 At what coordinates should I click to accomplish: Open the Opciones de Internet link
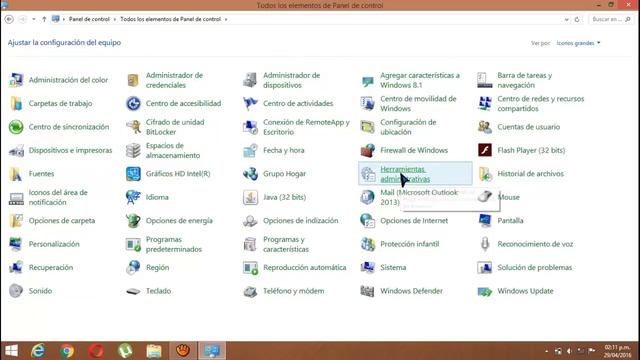coord(414,220)
